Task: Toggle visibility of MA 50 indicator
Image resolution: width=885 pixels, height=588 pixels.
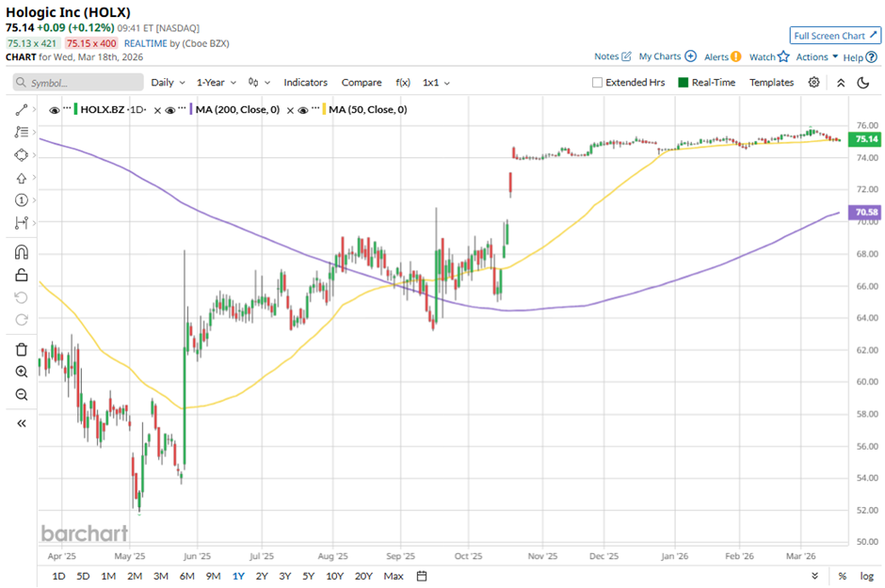Action: click(302, 110)
